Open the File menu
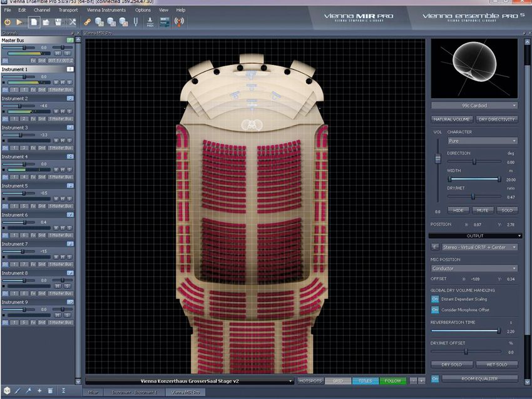Image resolution: width=532 pixels, height=399 pixels. (8, 10)
